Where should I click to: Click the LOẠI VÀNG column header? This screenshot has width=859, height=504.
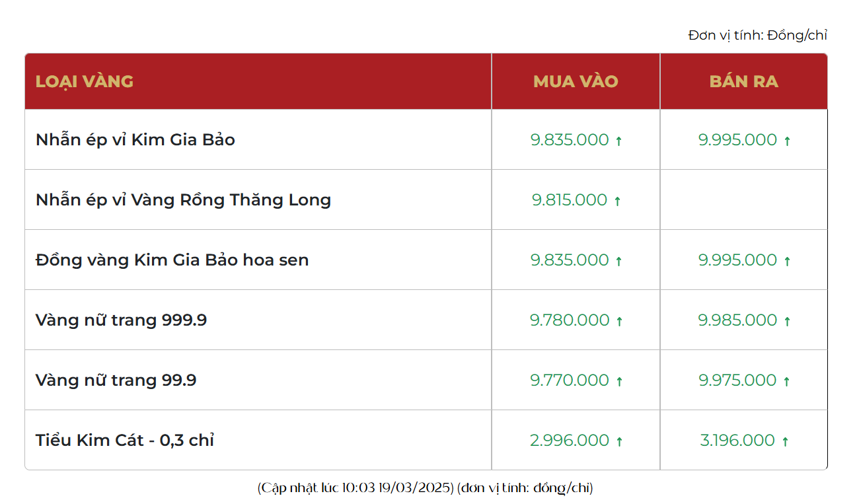pyautogui.click(x=85, y=81)
